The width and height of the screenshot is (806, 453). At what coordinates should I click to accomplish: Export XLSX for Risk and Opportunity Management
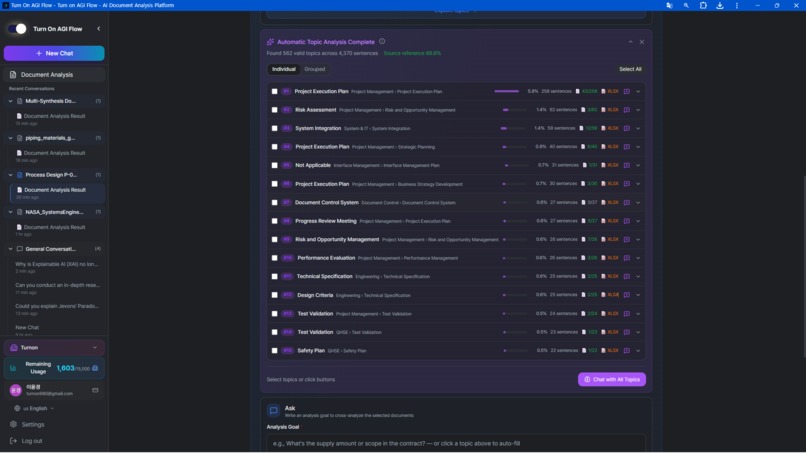point(610,240)
